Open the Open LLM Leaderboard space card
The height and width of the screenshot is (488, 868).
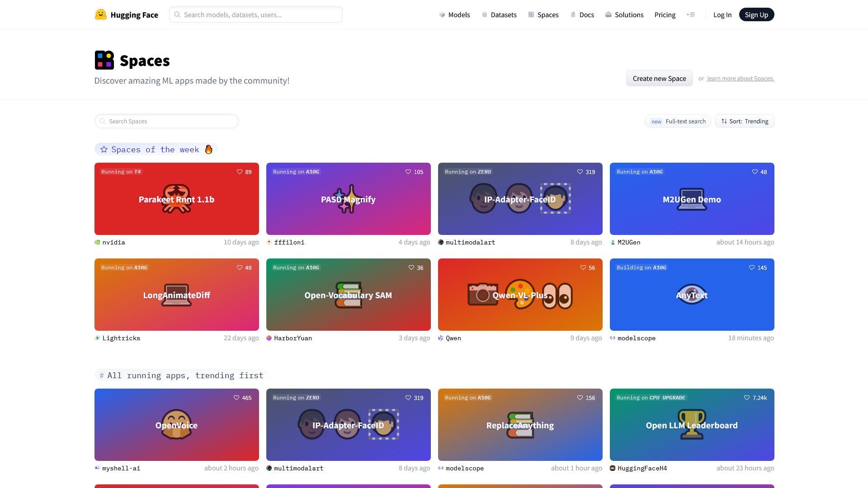pos(692,425)
